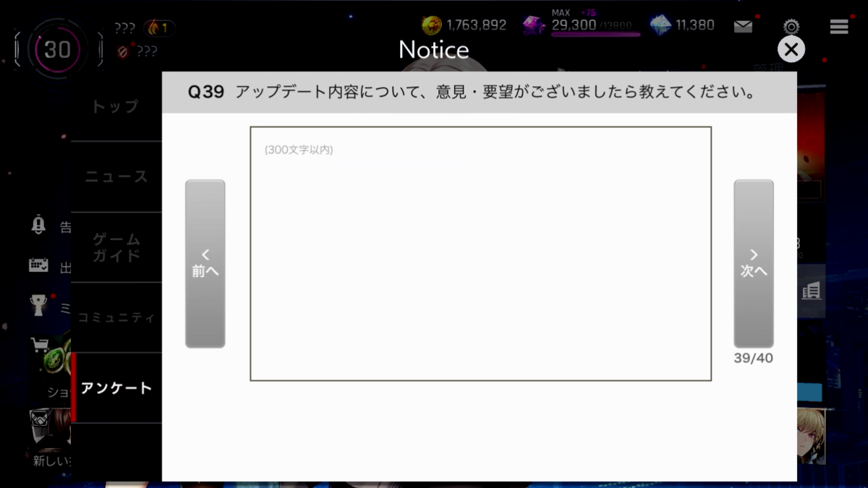Select the トップ tab
The width and height of the screenshot is (868, 488).
pyautogui.click(x=116, y=106)
